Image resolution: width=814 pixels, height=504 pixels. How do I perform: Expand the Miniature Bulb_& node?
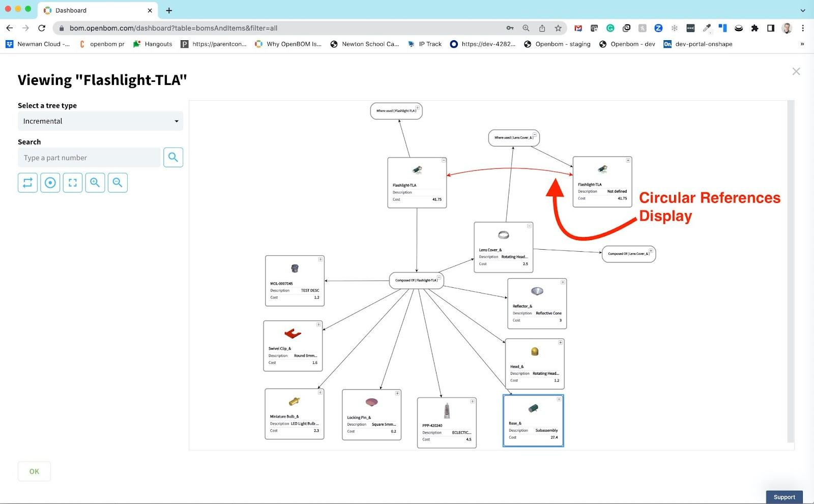[x=320, y=393]
